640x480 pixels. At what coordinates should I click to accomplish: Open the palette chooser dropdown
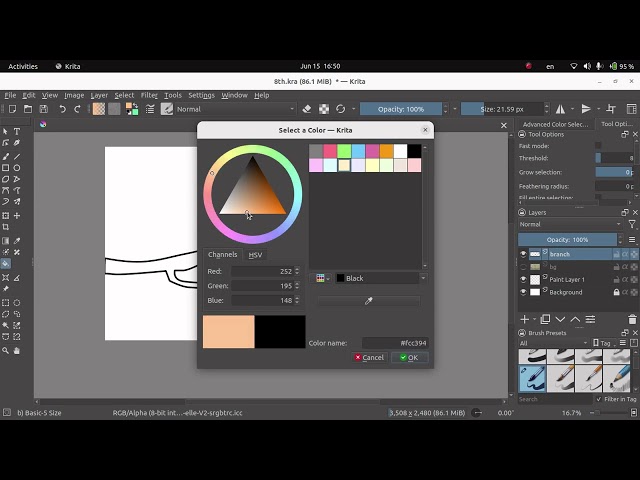(x=322, y=278)
